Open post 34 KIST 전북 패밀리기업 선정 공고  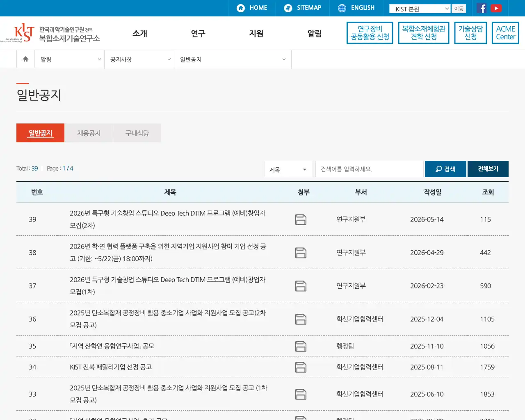click(111, 367)
